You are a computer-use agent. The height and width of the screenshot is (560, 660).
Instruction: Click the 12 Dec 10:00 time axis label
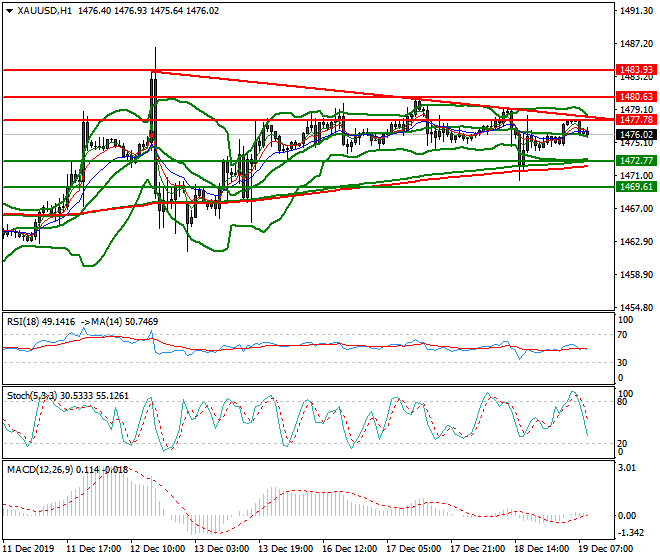point(158,549)
